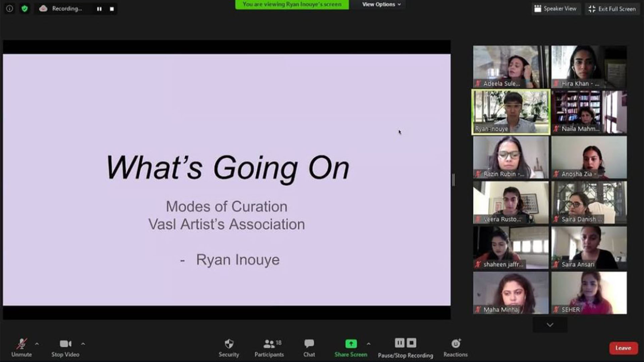Viewport: 644px width, 362px height.
Task: Click the divider handle between slide and gallery
Action: pyautogui.click(x=453, y=180)
